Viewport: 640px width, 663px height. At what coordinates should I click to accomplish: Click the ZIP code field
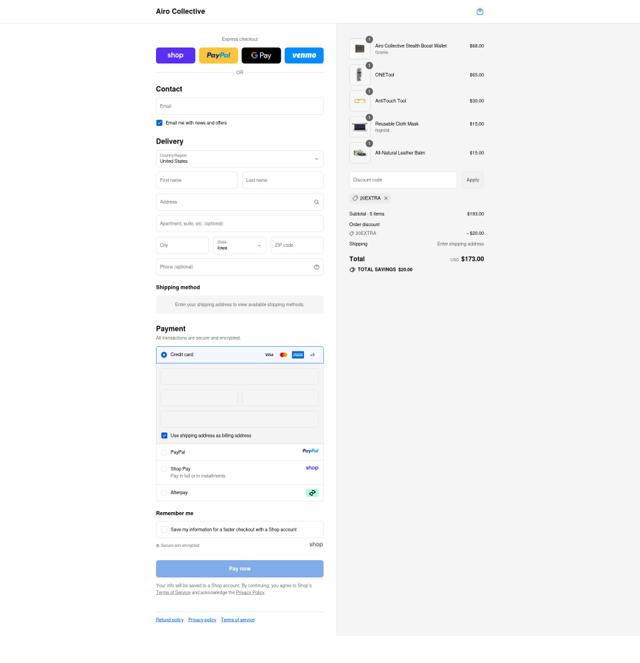click(297, 245)
